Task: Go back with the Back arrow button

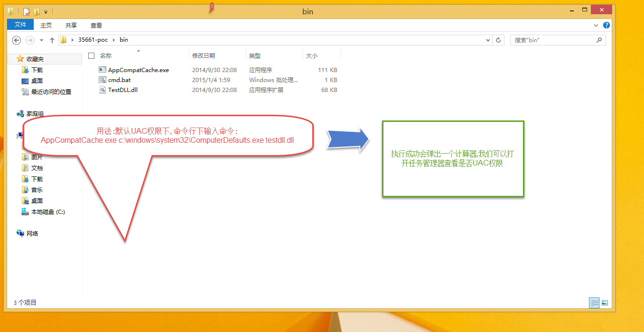Action: coord(17,40)
